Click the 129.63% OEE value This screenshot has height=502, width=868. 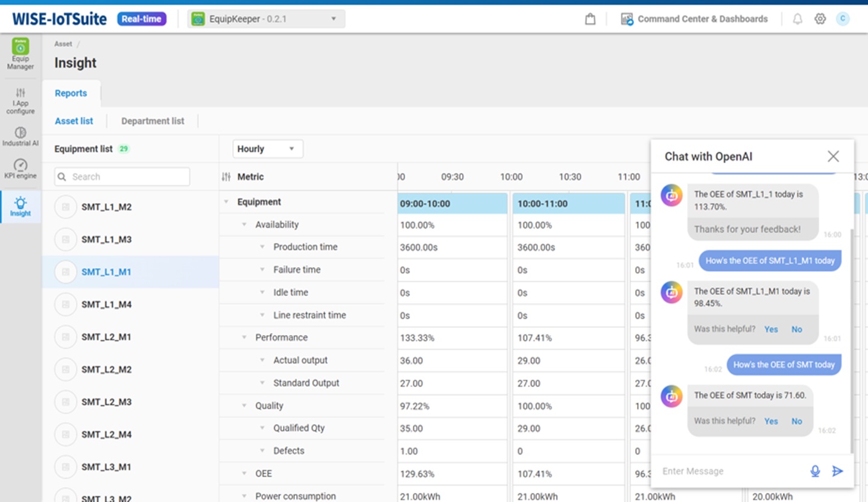pos(417,474)
